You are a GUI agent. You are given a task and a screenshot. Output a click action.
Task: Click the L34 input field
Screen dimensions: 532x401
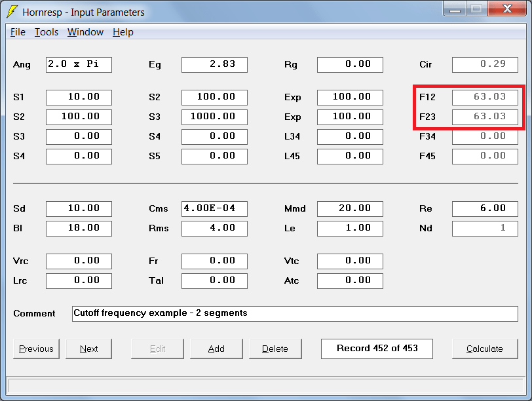pyautogui.click(x=350, y=137)
